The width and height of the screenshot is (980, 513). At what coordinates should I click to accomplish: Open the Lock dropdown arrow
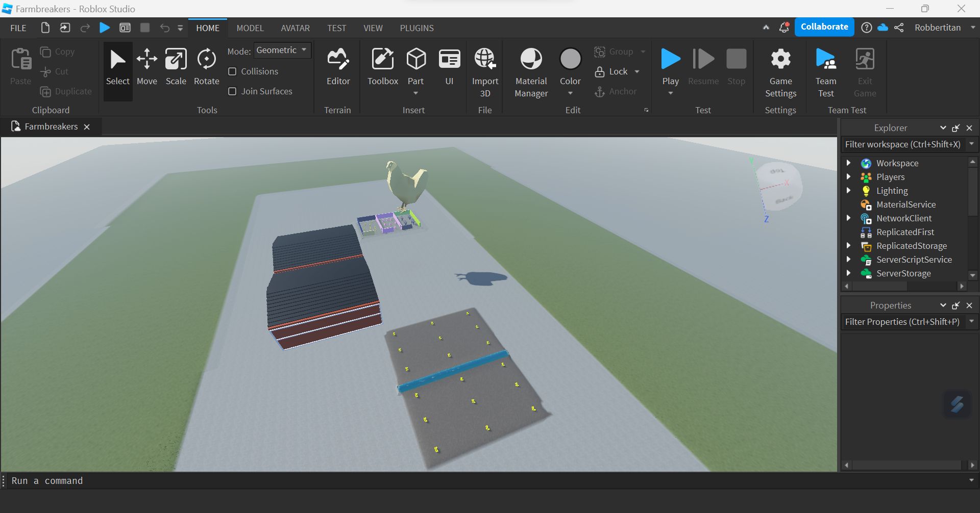[x=637, y=71]
